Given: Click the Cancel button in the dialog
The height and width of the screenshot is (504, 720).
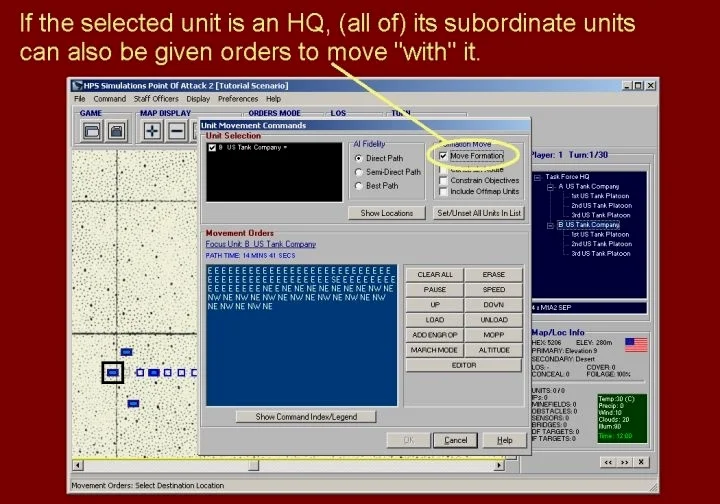Looking at the screenshot, I should click(456, 441).
